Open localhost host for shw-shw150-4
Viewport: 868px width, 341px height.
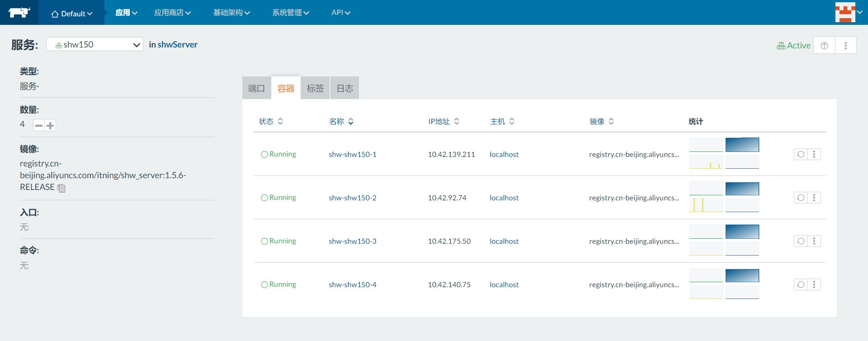click(504, 284)
